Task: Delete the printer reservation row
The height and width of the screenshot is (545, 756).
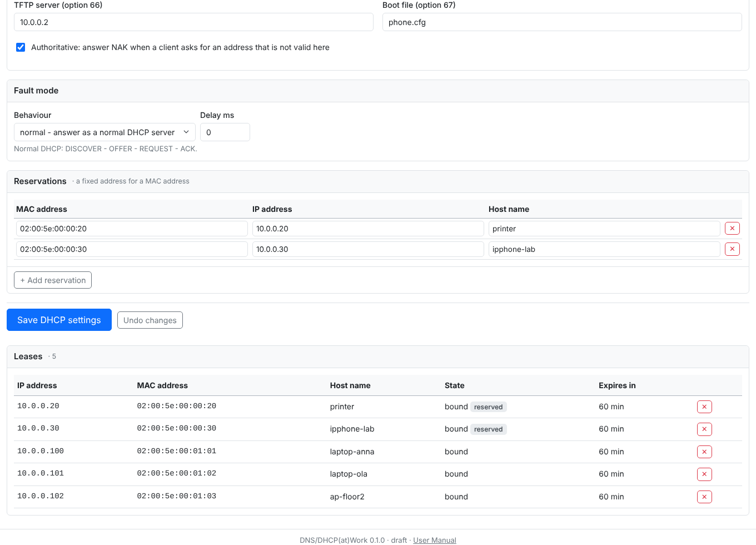Action: tap(732, 229)
